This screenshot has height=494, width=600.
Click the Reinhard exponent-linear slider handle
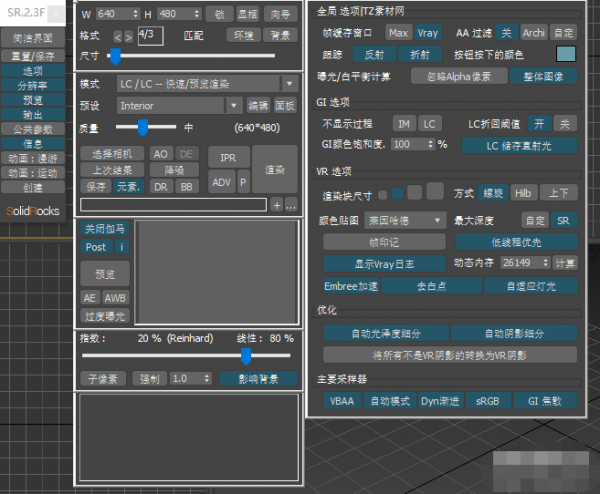pos(246,356)
